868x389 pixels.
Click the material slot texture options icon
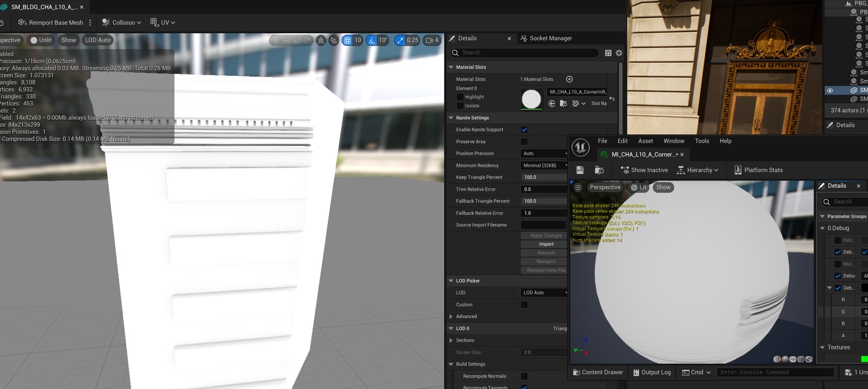[x=578, y=104]
